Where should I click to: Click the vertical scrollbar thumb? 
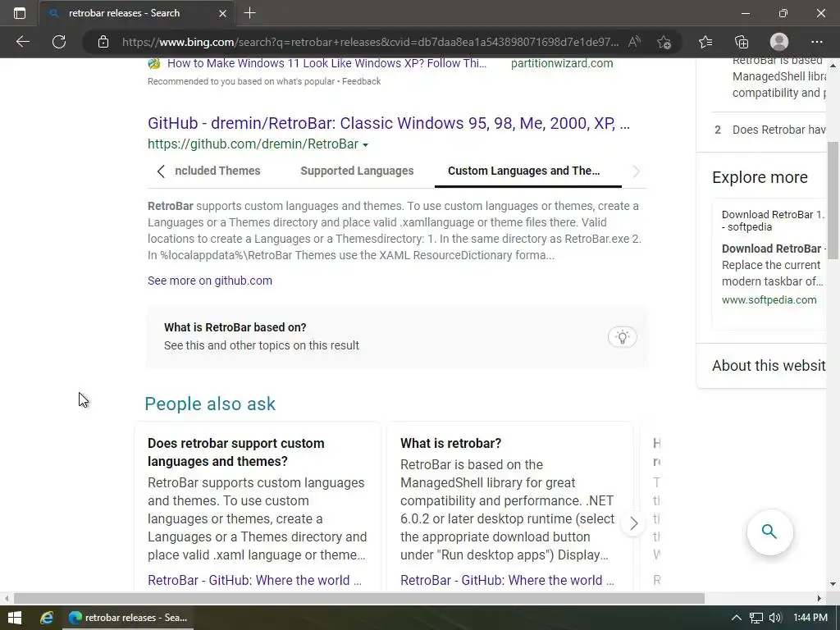tap(833, 199)
